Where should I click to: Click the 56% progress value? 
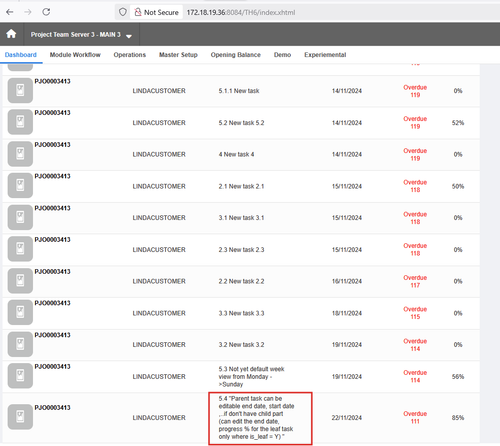coord(458,377)
